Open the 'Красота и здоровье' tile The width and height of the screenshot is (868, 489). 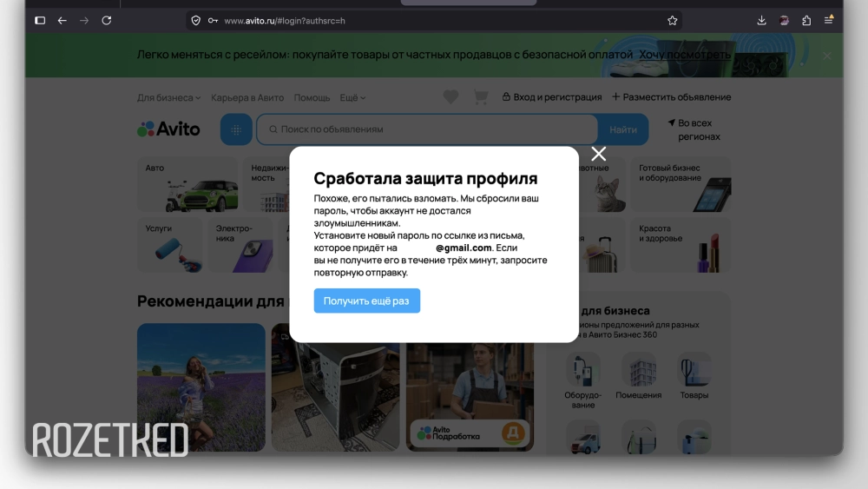tap(681, 245)
